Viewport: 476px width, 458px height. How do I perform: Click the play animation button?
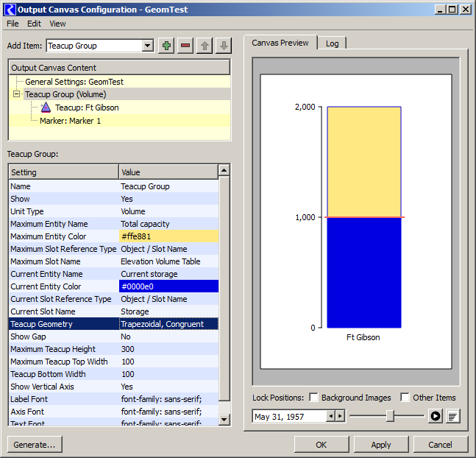(436, 416)
